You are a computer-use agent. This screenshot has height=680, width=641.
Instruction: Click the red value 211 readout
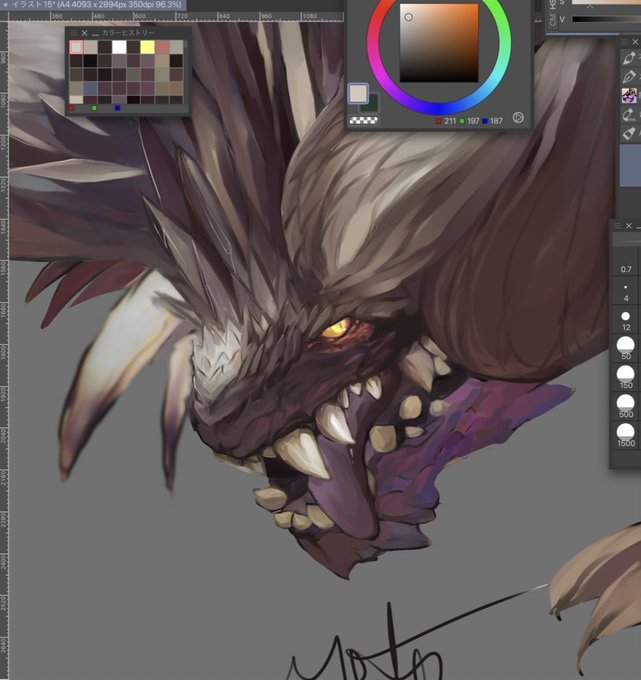(x=445, y=121)
